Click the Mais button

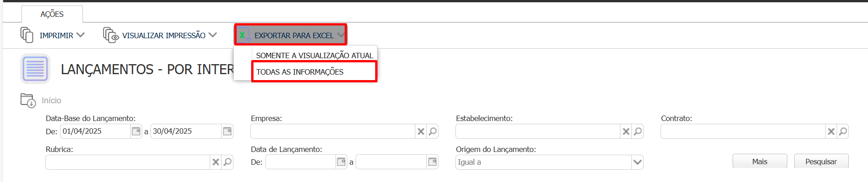759,162
